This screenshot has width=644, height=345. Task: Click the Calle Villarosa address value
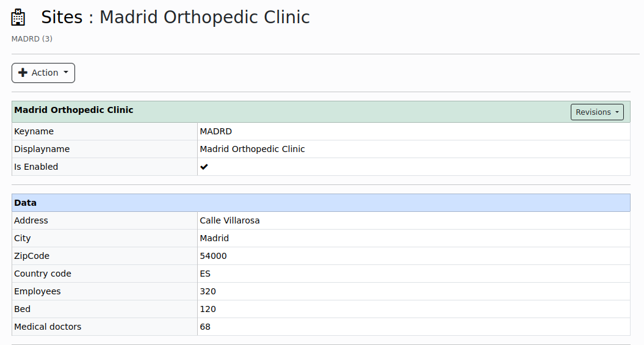[x=230, y=220]
